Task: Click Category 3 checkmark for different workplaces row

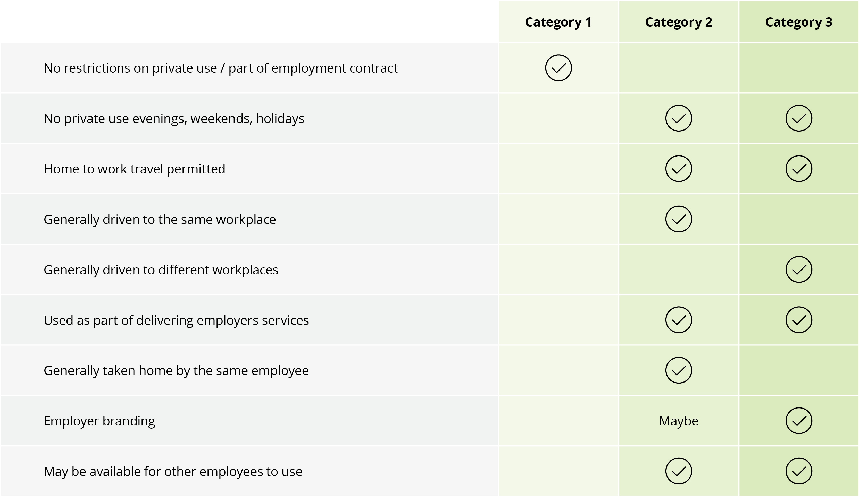Action: pyautogui.click(x=799, y=269)
